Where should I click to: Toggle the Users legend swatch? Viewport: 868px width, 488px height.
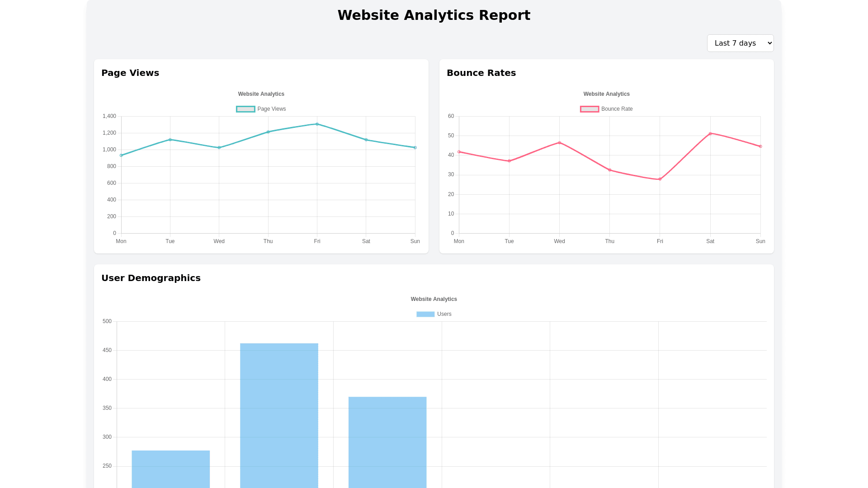pyautogui.click(x=425, y=314)
